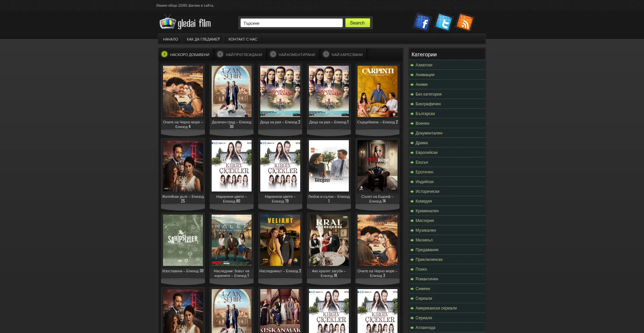Open 'Житейски дълг – Епизод 25' link
The height and width of the screenshot is (333, 644).
tap(183, 199)
